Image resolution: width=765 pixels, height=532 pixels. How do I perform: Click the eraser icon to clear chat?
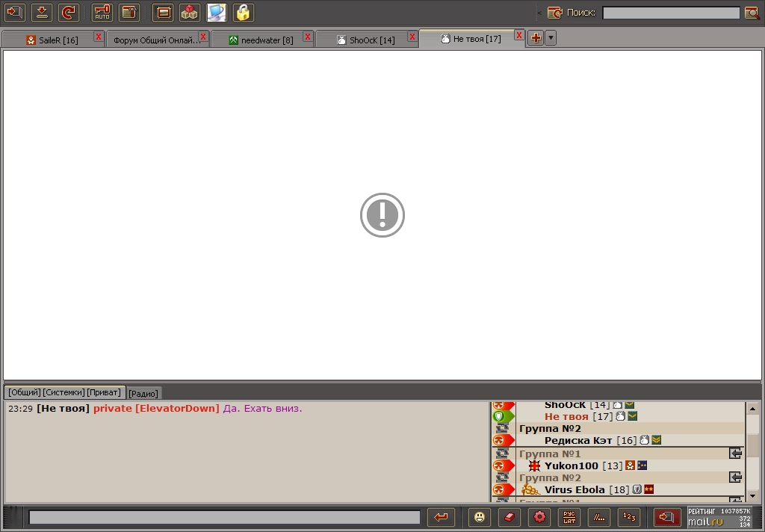tap(509, 517)
